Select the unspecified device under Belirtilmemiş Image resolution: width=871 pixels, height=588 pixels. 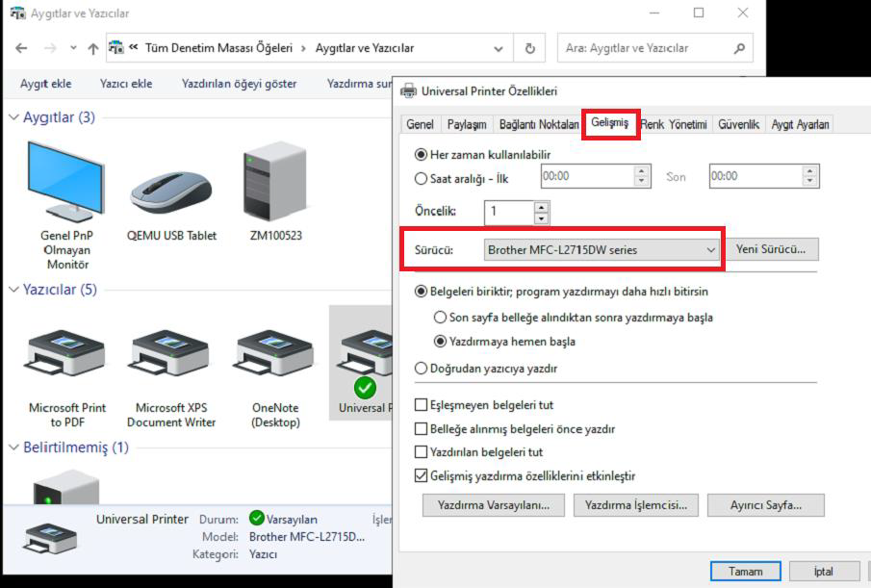tap(66, 487)
